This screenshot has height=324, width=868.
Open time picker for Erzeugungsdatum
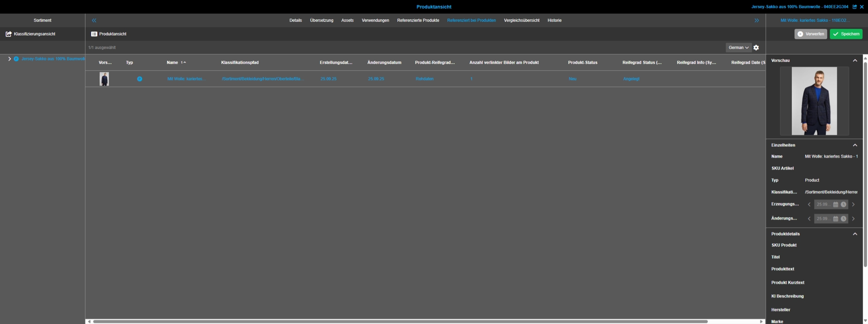pos(843,205)
